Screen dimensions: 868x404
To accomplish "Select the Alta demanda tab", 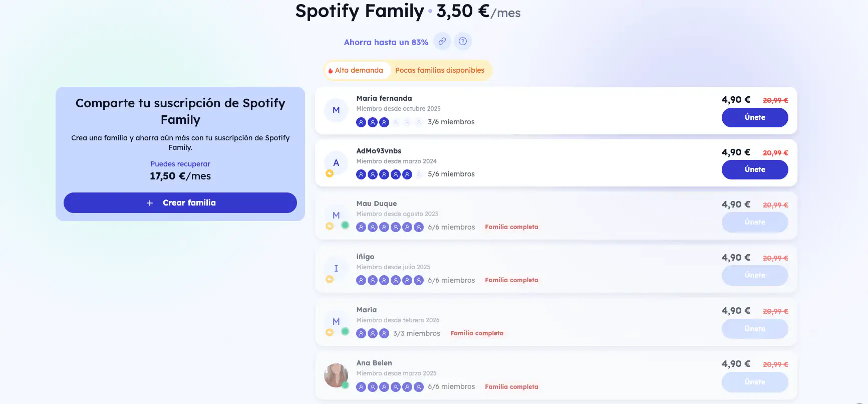I will (x=357, y=70).
